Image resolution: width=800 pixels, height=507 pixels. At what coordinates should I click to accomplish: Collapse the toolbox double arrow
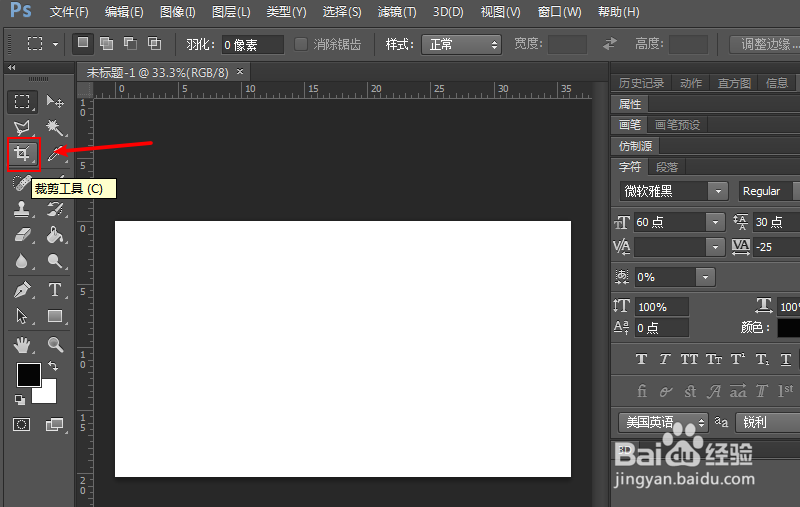coord(12,67)
